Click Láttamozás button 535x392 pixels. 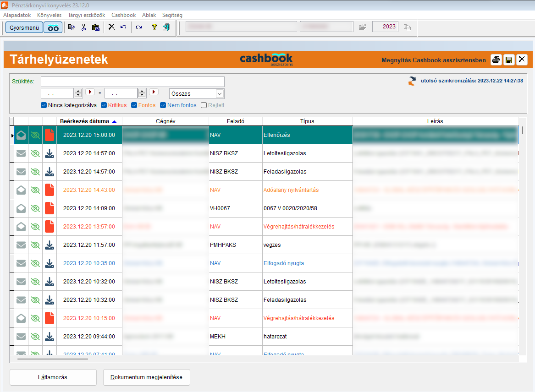(53, 377)
